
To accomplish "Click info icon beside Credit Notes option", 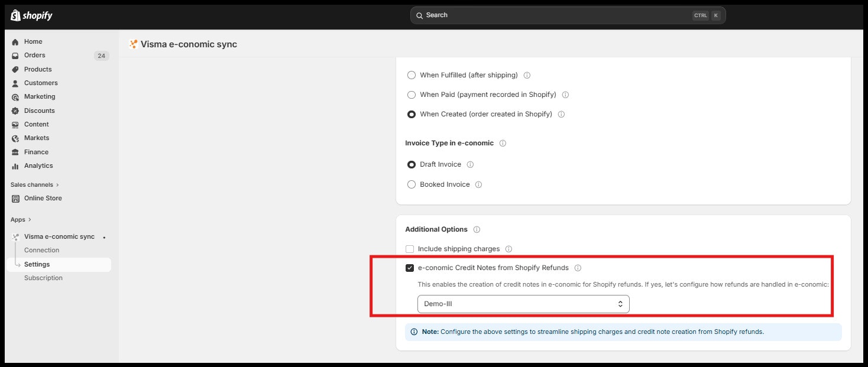I will click(578, 268).
